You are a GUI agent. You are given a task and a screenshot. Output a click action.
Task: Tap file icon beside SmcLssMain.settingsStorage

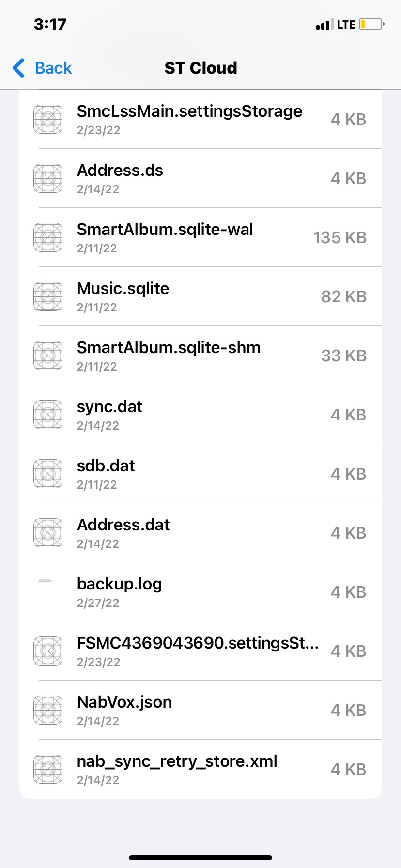[48, 119]
